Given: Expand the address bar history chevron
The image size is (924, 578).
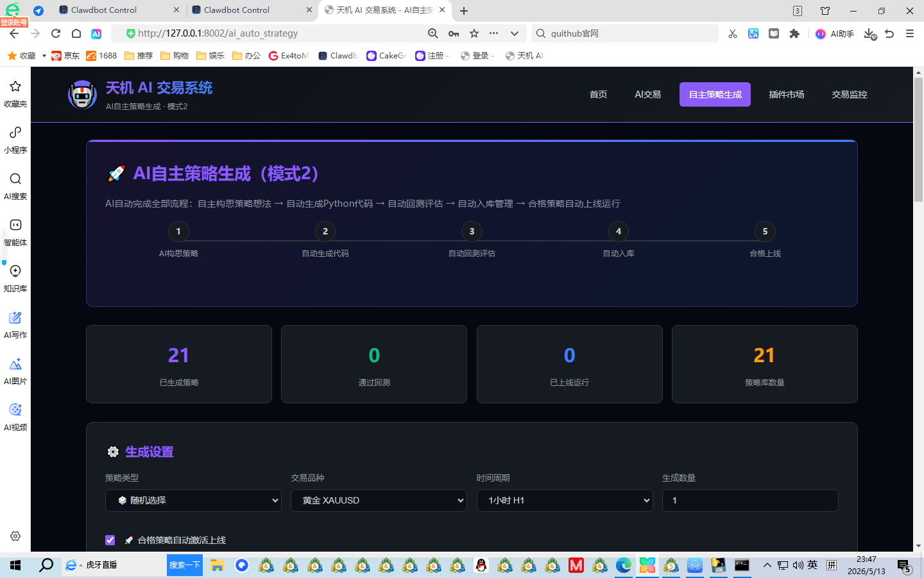Looking at the screenshot, I should (515, 33).
